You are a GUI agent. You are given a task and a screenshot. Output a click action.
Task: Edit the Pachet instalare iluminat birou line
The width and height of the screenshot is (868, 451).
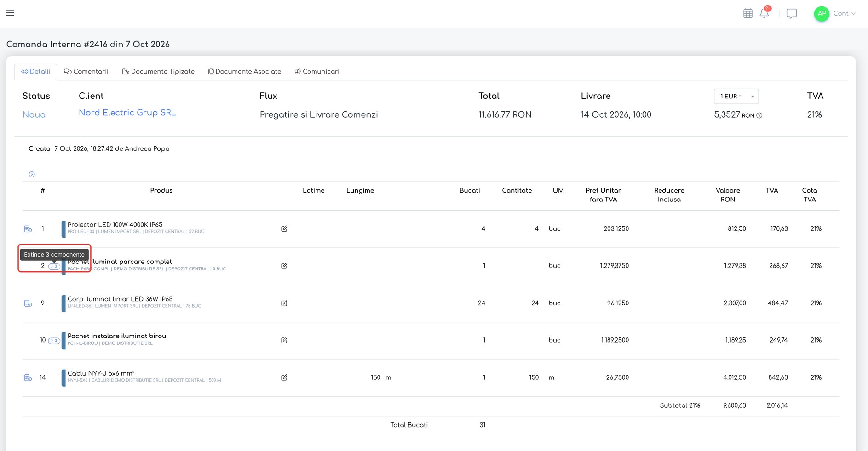(x=284, y=340)
